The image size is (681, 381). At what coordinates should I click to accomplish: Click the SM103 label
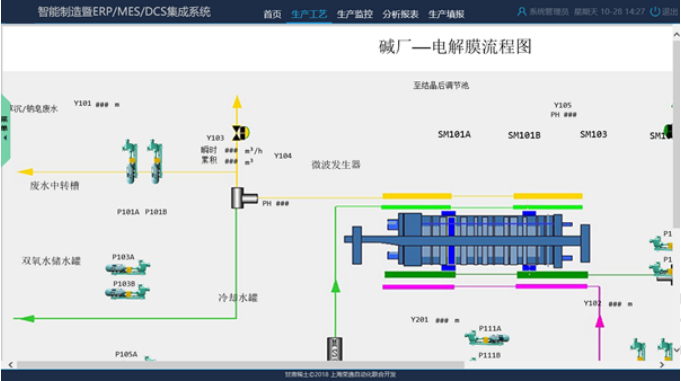(593, 134)
